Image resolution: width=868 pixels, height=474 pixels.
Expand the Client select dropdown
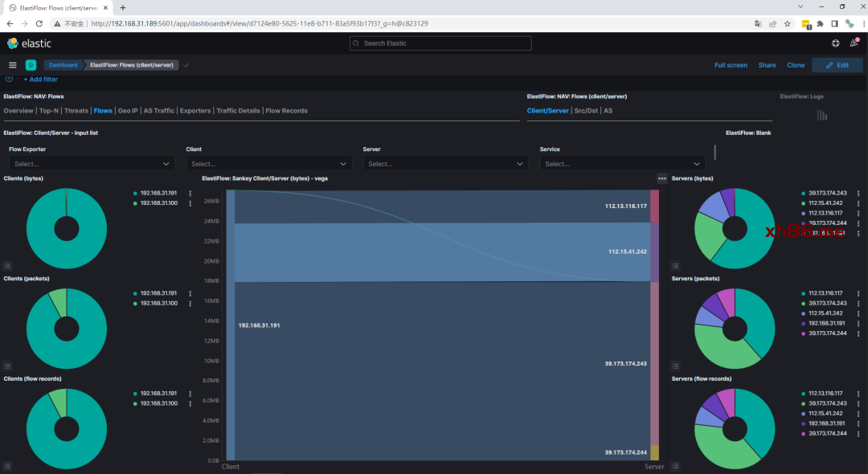click(268, 164)
